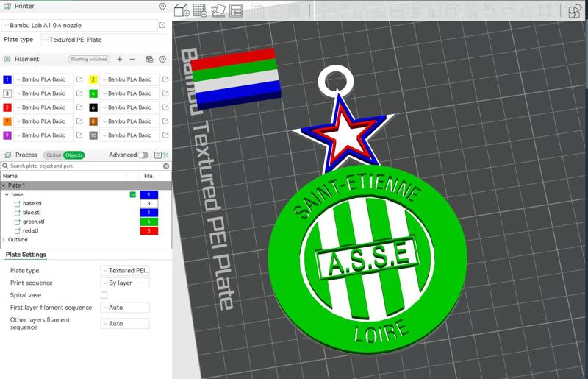Enable the Spiral vase checkbox
Screen dimensions: 588x379
(x=104, y=295)
